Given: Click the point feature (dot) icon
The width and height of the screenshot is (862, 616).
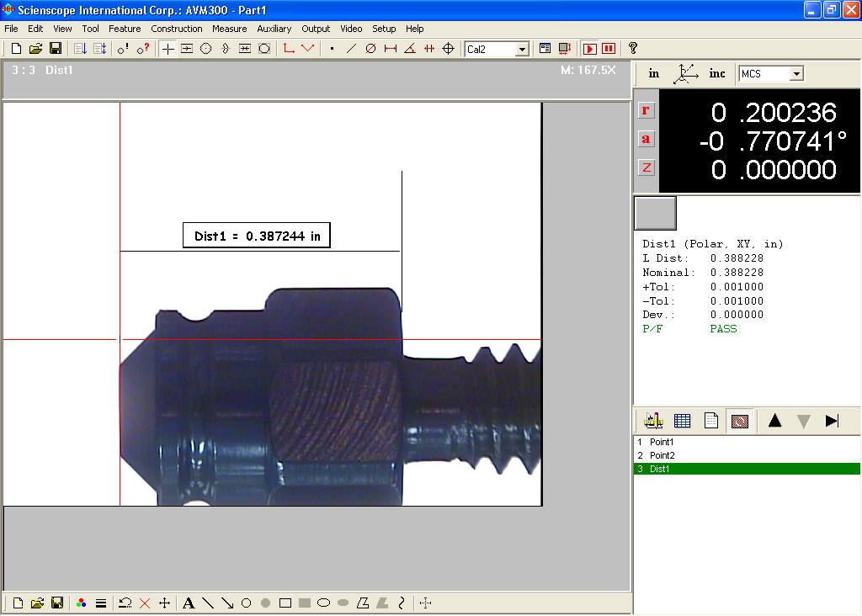Looking at the screenshot, I should [332, 48].
